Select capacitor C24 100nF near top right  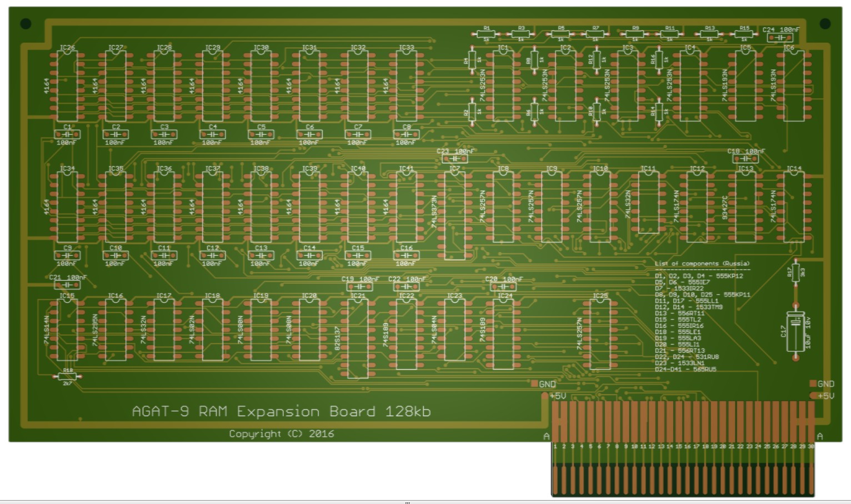[x=780, y=37]
